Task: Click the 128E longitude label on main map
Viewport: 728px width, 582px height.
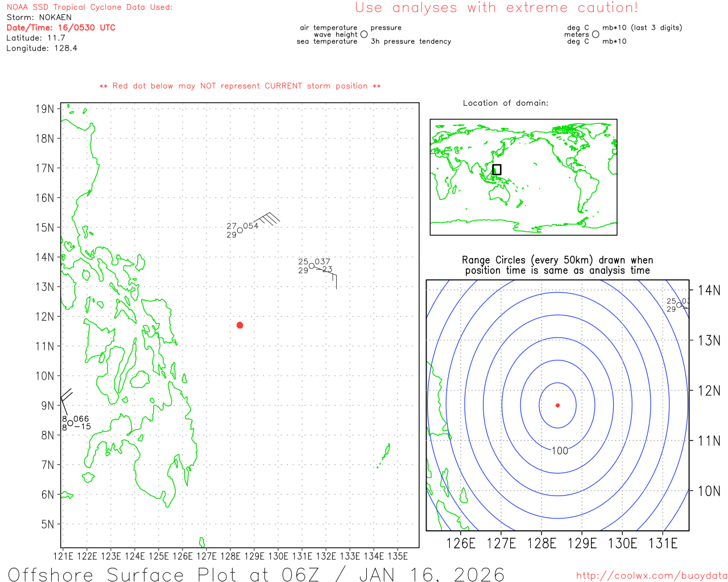Action: [x=230, y=556]
